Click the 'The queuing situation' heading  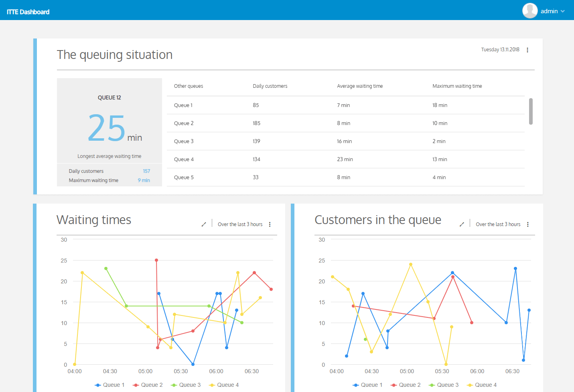(115, 55)
